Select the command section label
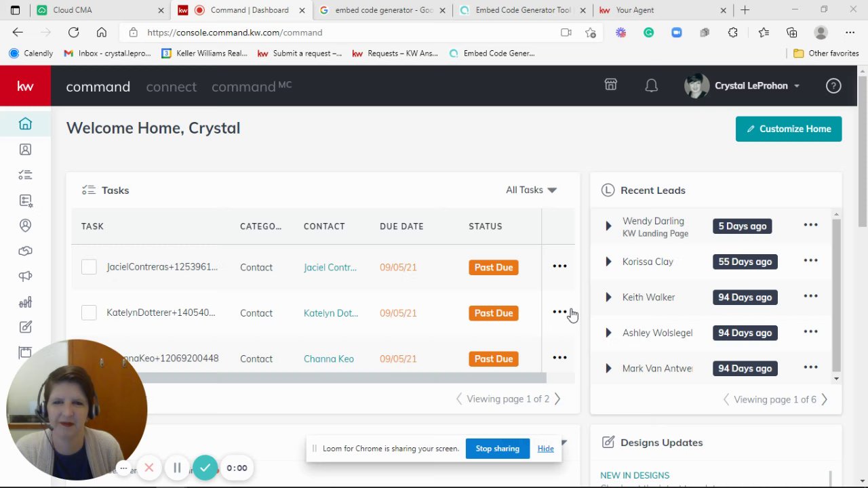Viewport: 868px width, 488px height. (98, 87)
